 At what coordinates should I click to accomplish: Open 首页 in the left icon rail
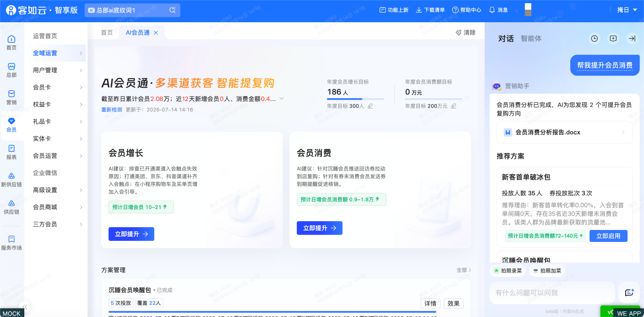tap(12, 43)
